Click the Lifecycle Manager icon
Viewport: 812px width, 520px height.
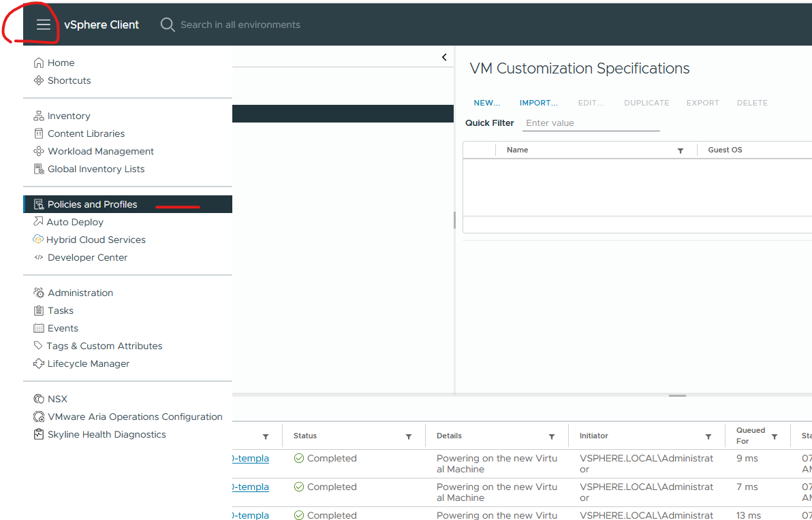pos(38,363)
